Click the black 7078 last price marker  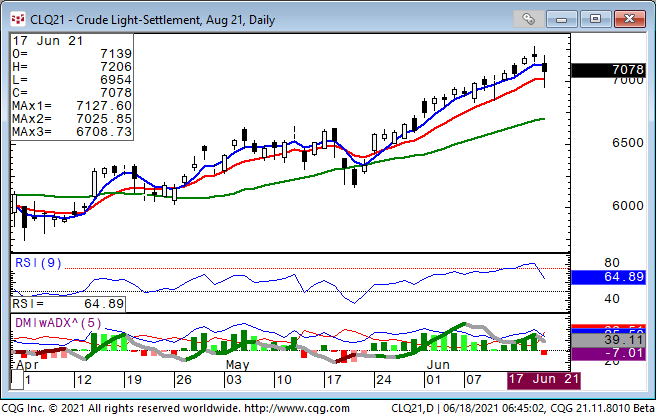point(608,70)
